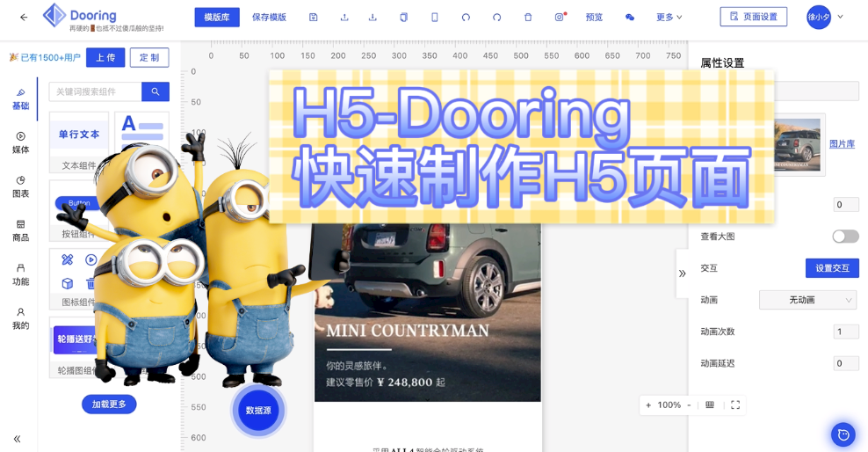Click the Dooring logo

[79, 16]
